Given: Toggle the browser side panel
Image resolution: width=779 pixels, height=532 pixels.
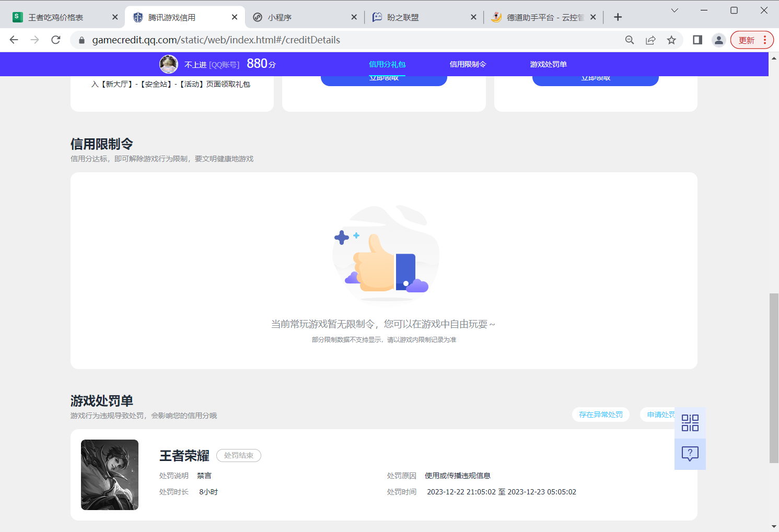Looking at the screenshot, I should point(697,40).
